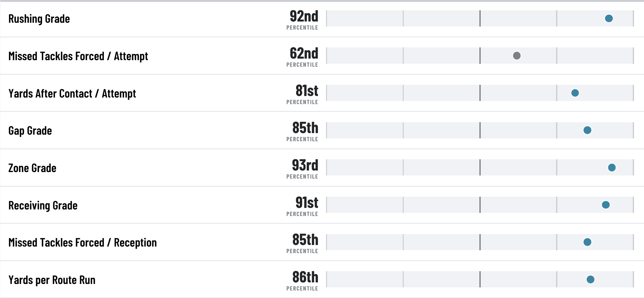Click the 86th percentile value

[x=305, y=277]
